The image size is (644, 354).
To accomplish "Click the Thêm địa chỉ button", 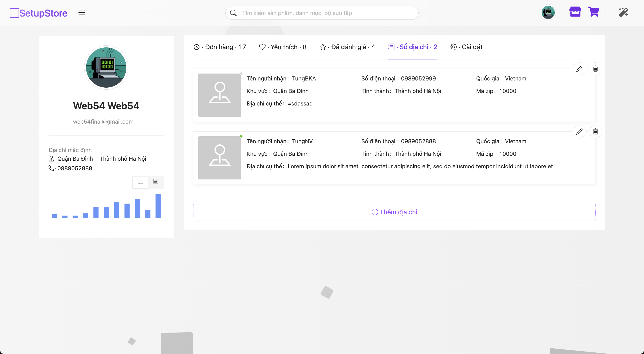I will [x=394, y=212].
